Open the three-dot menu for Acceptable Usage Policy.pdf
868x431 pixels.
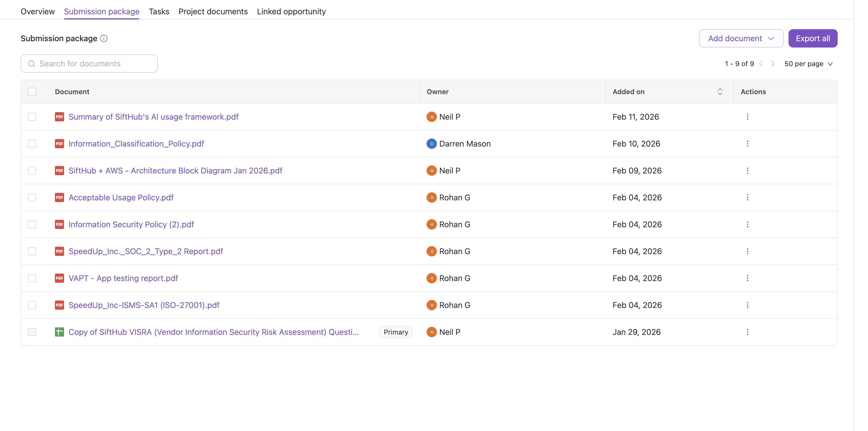coord(747,198)
